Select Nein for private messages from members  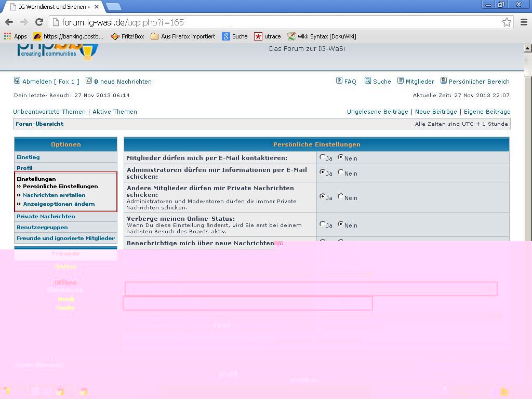coord(341,196)
